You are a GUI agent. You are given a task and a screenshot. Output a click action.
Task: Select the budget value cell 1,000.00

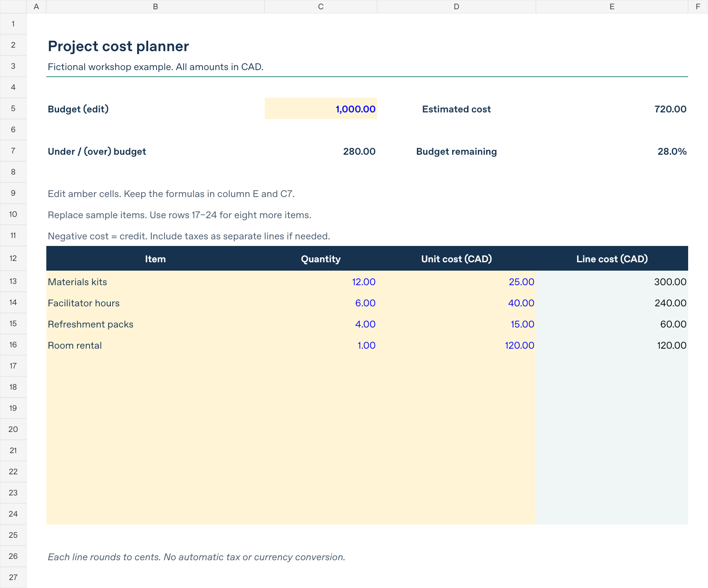coord(321,108)
